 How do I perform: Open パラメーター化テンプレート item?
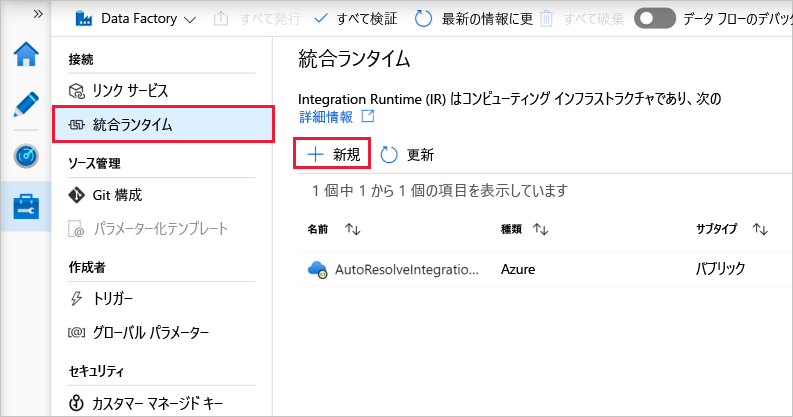pyautogui.click(x=162, y=229)
